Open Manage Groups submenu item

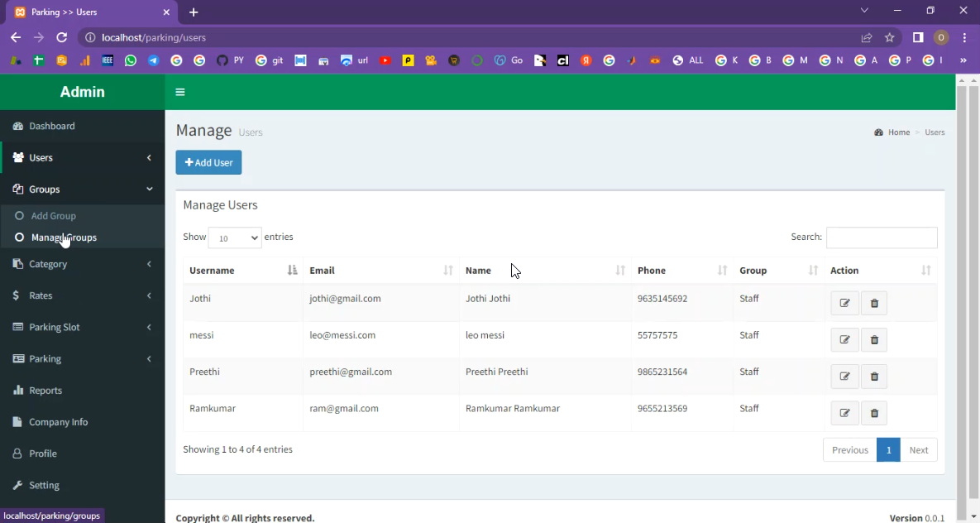pos(64,238)
